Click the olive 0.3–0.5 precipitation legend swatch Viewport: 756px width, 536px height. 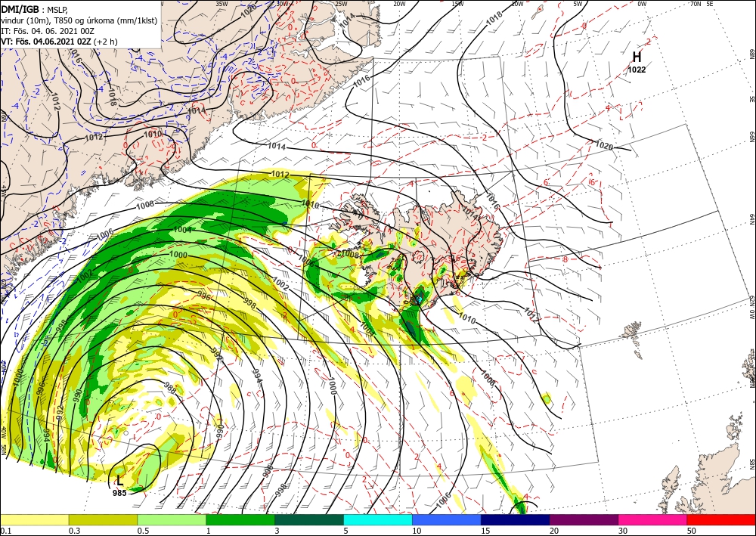click(x=103, y=519)
